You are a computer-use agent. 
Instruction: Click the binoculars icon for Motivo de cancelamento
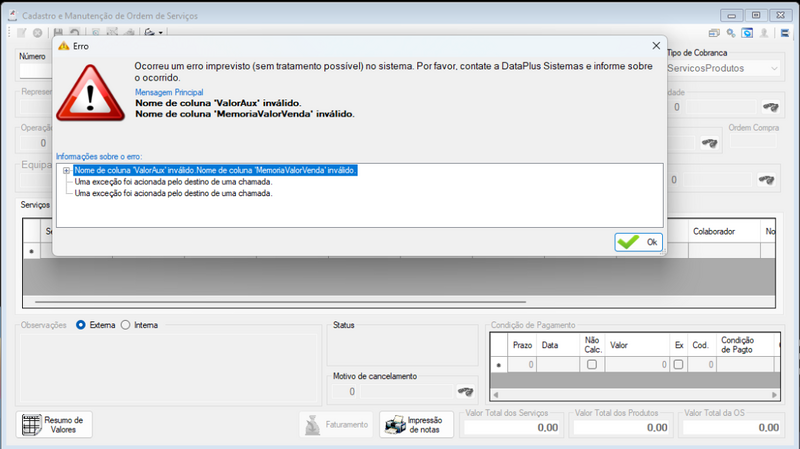(465, 392)
